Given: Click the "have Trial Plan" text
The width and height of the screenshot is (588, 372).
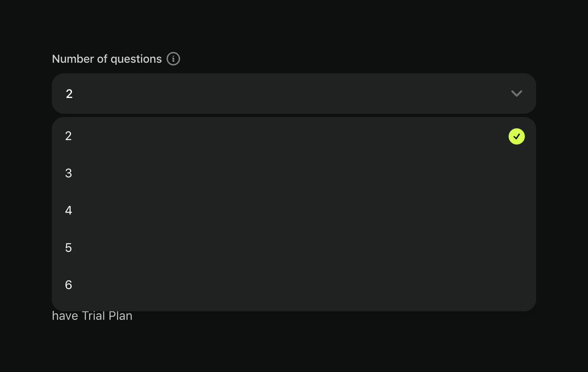Looking at the screenshot, I should pos(92,316).
